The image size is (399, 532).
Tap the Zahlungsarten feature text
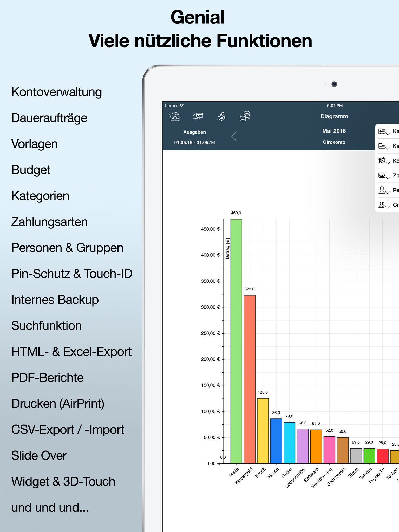click(x=50, y=222)
